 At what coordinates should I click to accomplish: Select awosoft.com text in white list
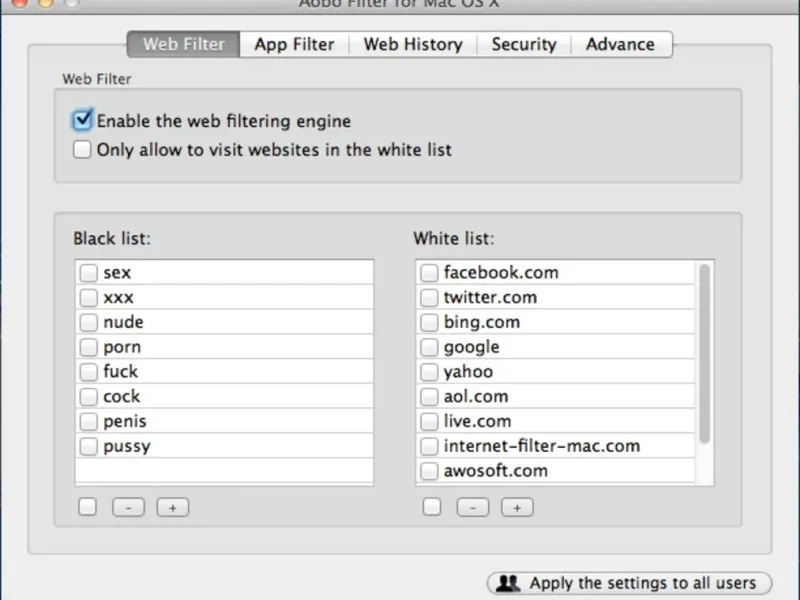click(495, 471)
